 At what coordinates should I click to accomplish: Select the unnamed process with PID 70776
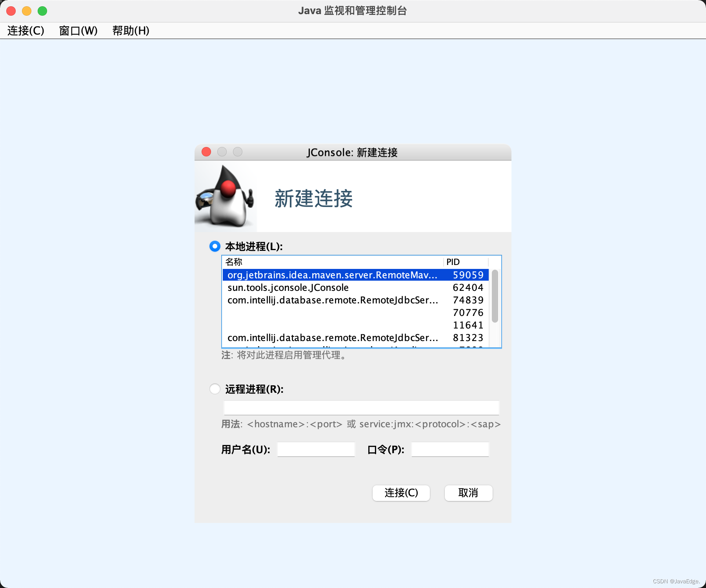click(x=356, y=312)
